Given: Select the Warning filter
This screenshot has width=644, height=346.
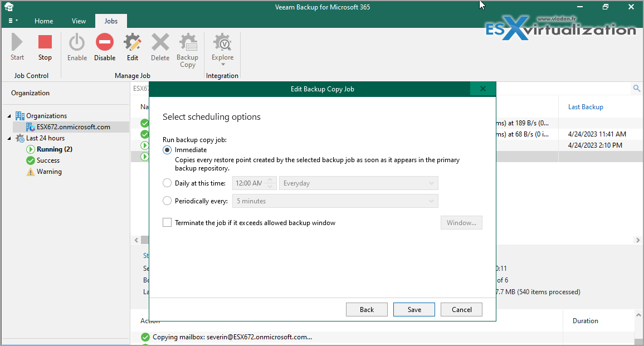Looking at the screenshot, I should 49,172.
